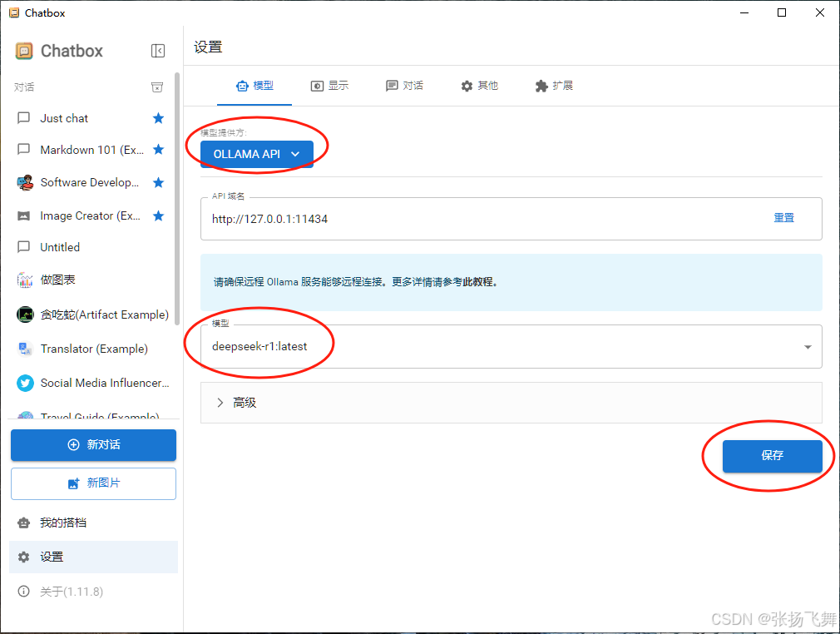The height and width of the screenshot is (634, 840).
Task: Click the Software Developer avatar icon
Action: point(25,183)
